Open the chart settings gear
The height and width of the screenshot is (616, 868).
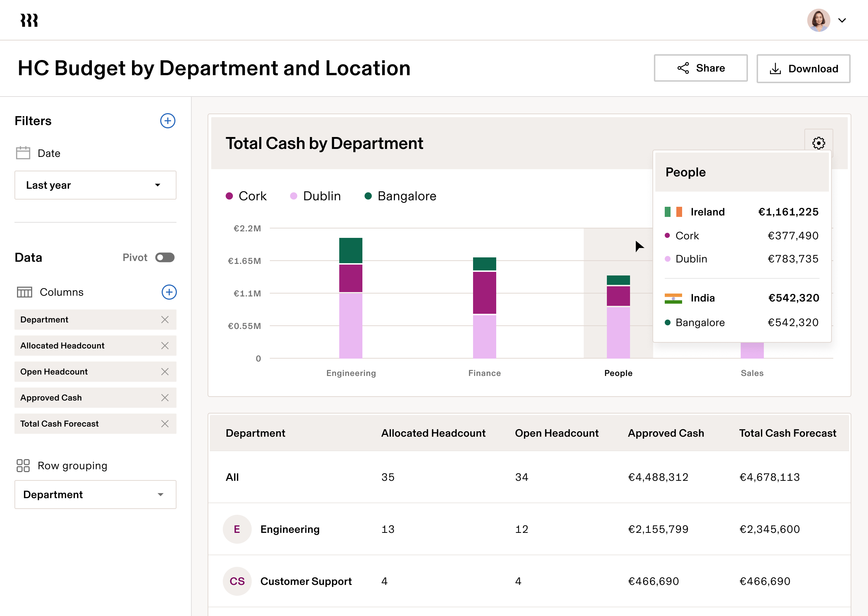pos(819,143)
